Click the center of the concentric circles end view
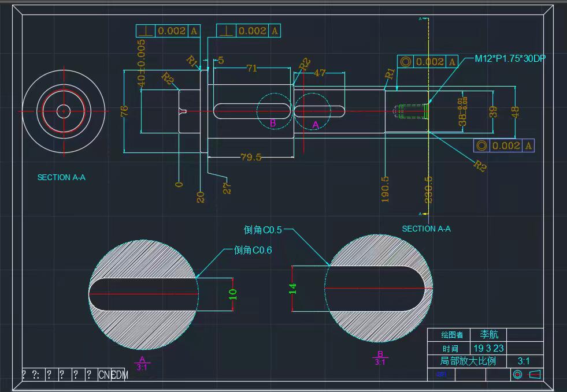This screenshot has height=392, width=567. (64, 111)
